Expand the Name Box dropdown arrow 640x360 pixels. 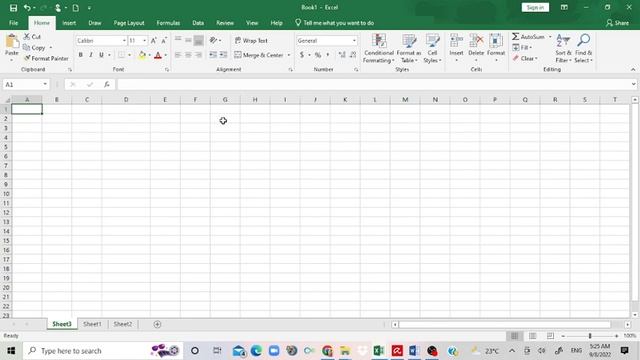[45, 84]
